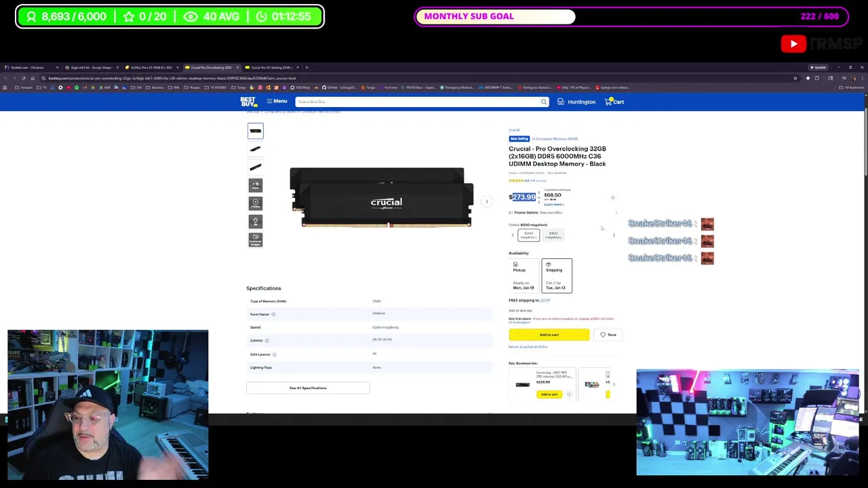The width and height of the screenshot is (868, 488).
Task: Show previous speed options arrow
Action: click(513, 235)
